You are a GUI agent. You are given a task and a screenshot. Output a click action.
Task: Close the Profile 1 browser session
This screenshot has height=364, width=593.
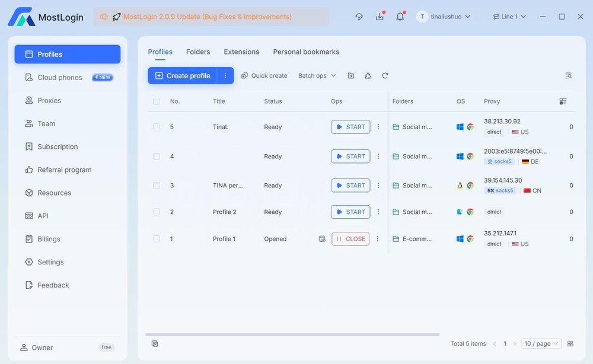point(350,238)
